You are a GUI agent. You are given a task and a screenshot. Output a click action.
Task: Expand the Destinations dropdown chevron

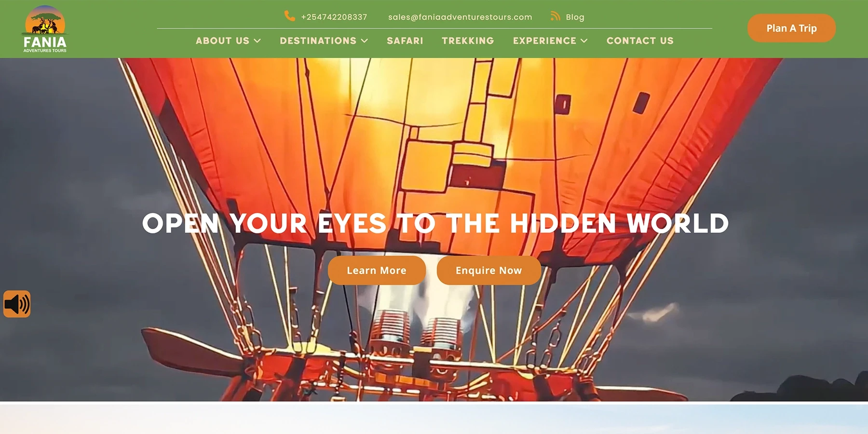click(x=365, y=41)
